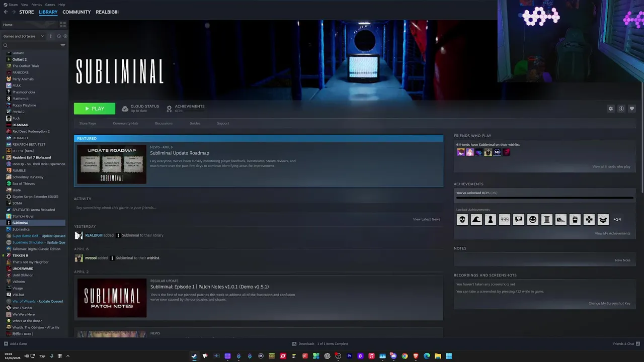Click the green PLAY button
The image size is (644, 362).
click(x=95, y=109)
